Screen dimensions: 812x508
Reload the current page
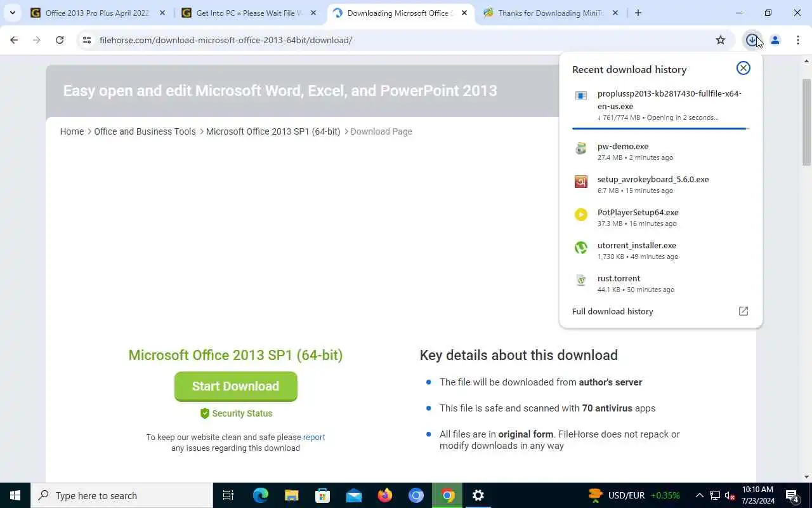click(60, 40)
